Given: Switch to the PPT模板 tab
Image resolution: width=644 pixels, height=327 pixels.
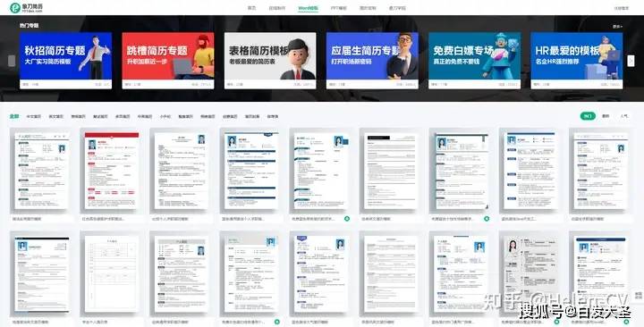Looking at the screenshot, I should [339, 8].
